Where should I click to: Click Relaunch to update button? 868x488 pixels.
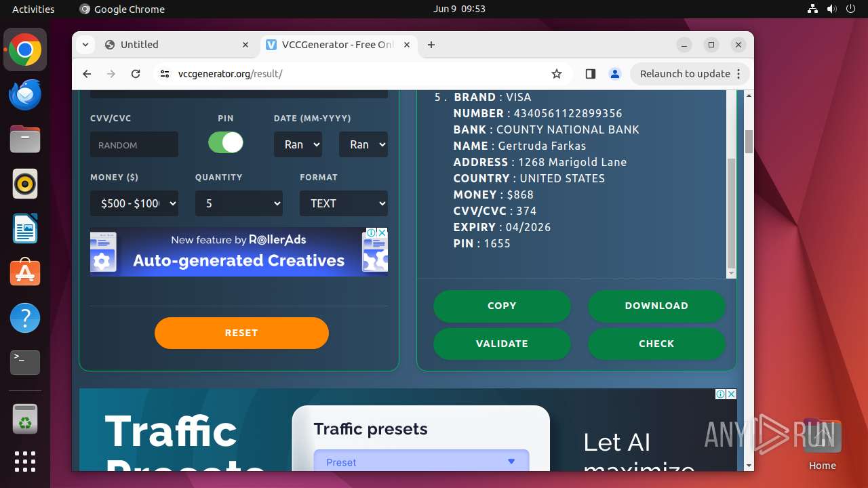pyautogui.click(x=690, y=74)
